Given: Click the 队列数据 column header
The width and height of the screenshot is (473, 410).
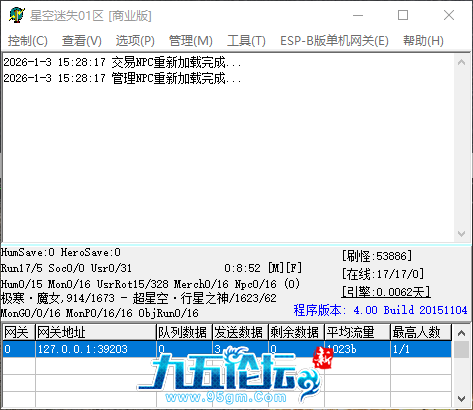Looking at the screenshot, I should pyautogui.click(x=184, y=332).
